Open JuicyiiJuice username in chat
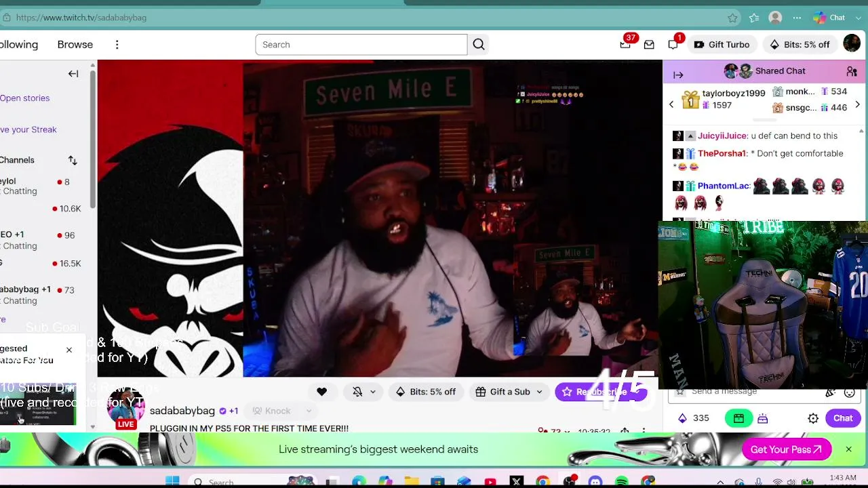Viewport: 868px width, 488px height. pyautogui.click(x=723, y=136)
